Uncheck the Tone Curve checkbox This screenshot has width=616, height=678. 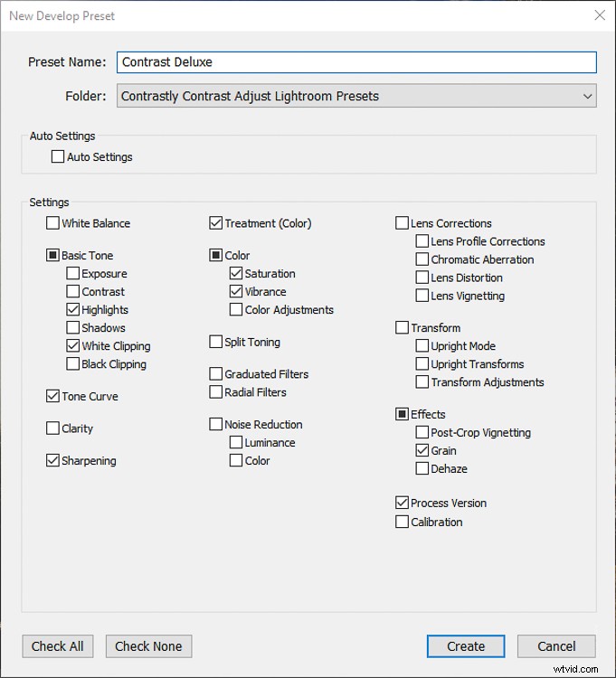click(x=52, y=396)
